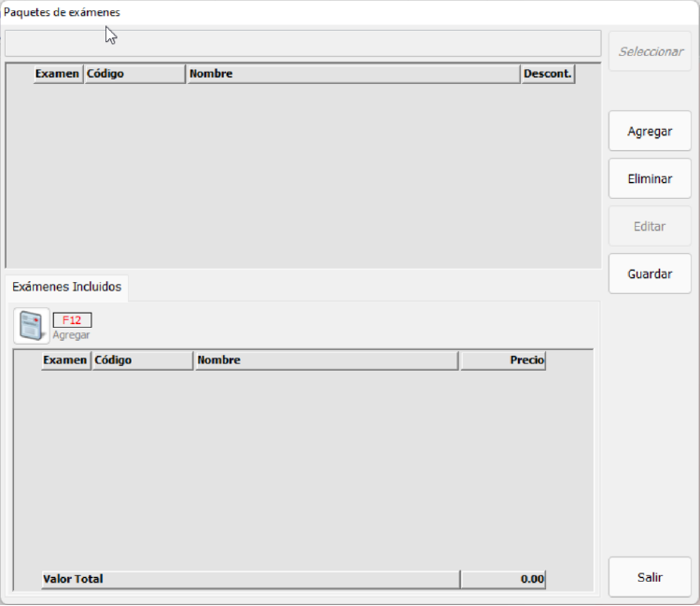Select the Valor Total label cell

[249, 579]
